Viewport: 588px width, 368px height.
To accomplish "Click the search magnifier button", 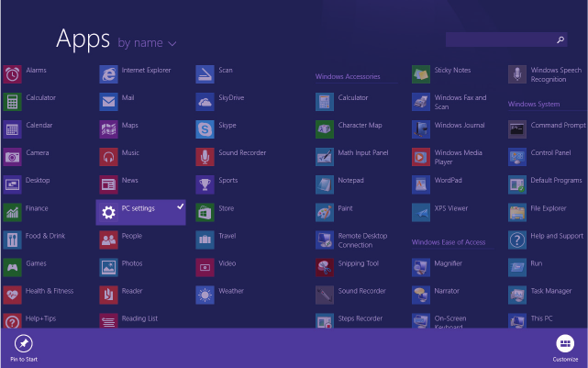I will [x=560, y=39].
